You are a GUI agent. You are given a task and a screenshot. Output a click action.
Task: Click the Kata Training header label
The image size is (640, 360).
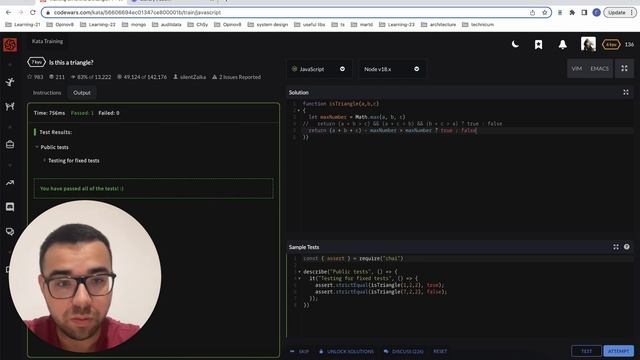[47, 41]
